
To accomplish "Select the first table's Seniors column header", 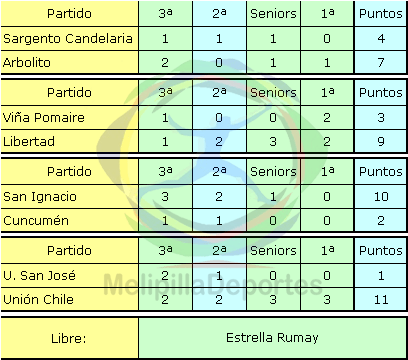I will [x=273, y=13].
